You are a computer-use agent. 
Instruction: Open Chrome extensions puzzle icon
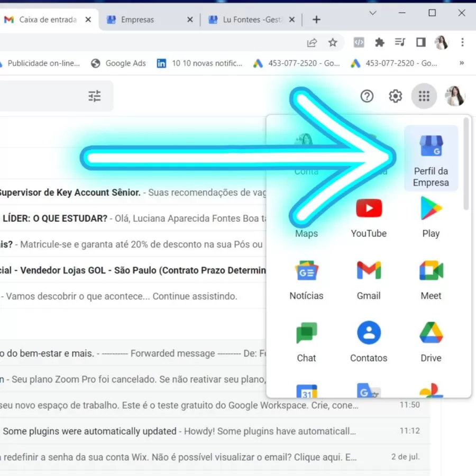[379, 42]
